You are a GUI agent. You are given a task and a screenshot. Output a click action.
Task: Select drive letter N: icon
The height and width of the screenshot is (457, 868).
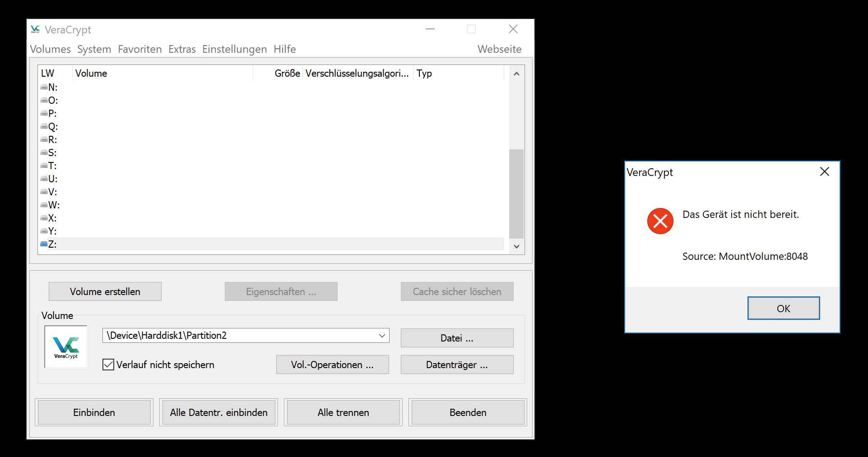pyautogui.click(x=44, y=87)
